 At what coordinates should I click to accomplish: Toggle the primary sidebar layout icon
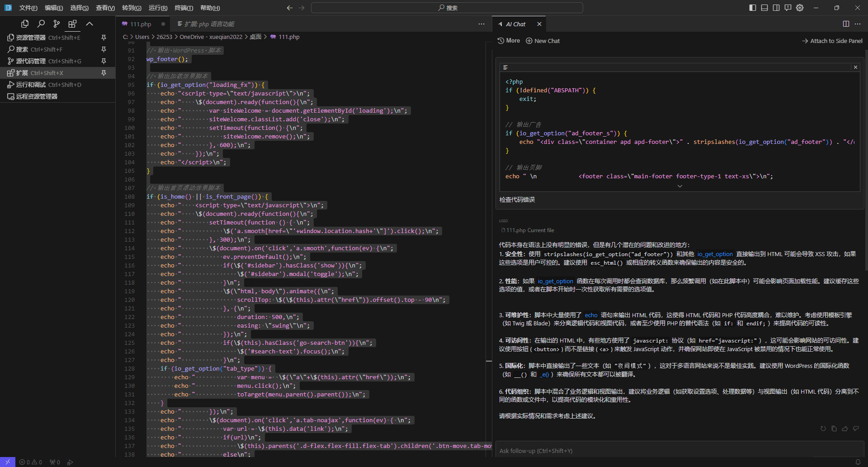coord(753,8)
